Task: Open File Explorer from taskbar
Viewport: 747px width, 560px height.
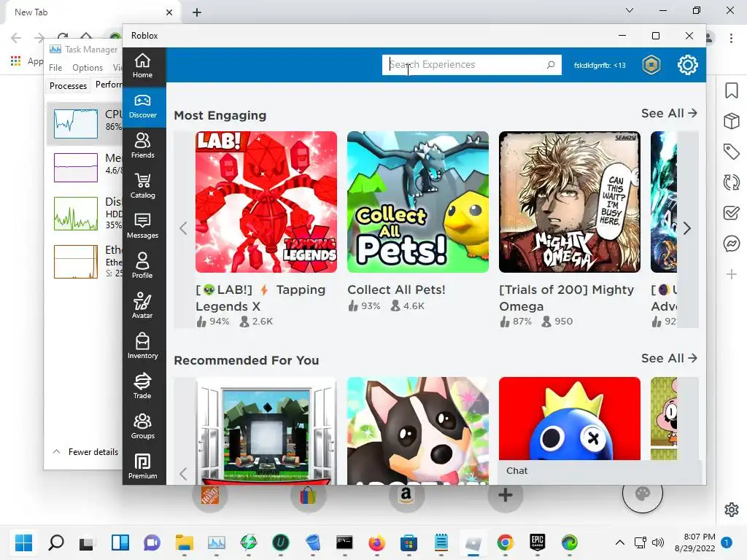Action: click(x=185, y=542)
